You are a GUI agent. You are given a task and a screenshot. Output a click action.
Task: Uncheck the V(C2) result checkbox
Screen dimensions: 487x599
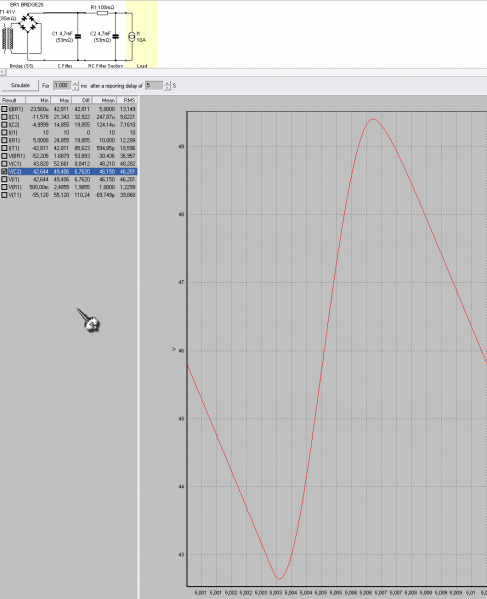pos(5,172)
